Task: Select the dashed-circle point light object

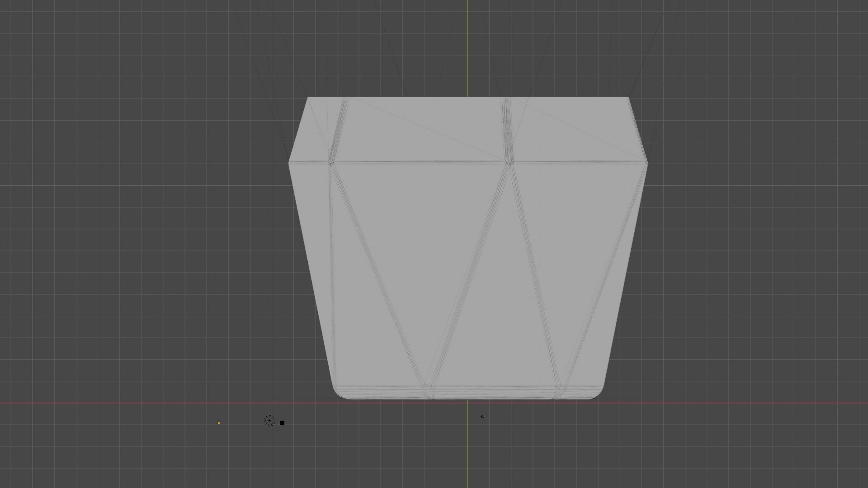Action: point(269,421)
